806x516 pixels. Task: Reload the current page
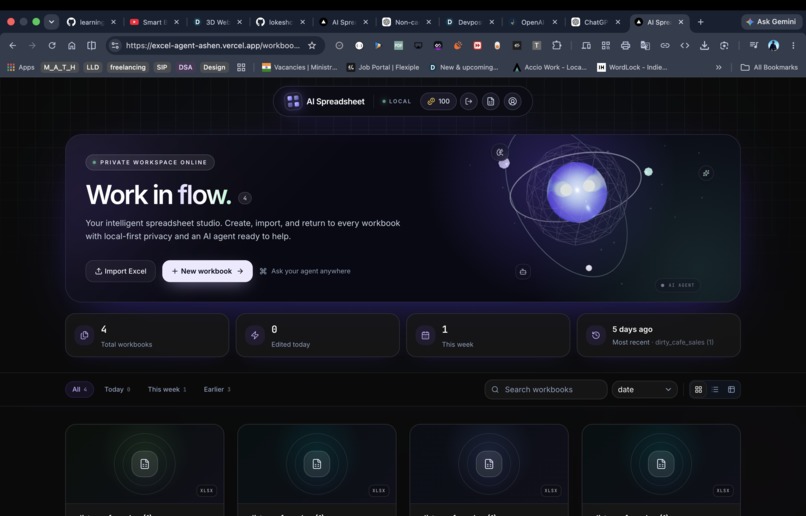click(x=52, y=45)
